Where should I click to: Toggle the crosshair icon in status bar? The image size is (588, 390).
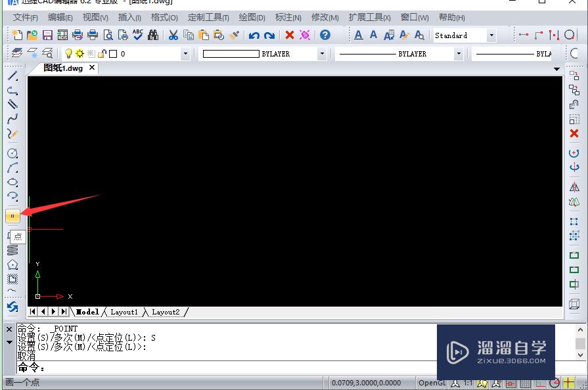[x=568, y=383]
